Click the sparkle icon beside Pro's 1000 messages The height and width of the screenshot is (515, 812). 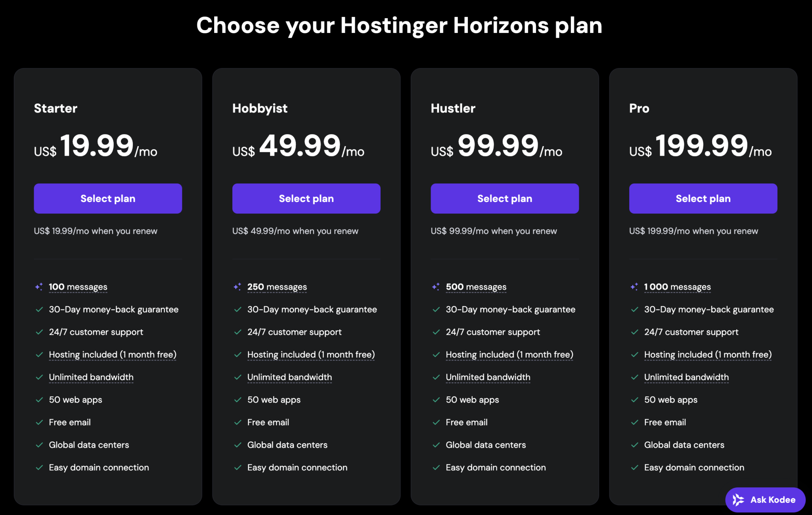[634, 286]
